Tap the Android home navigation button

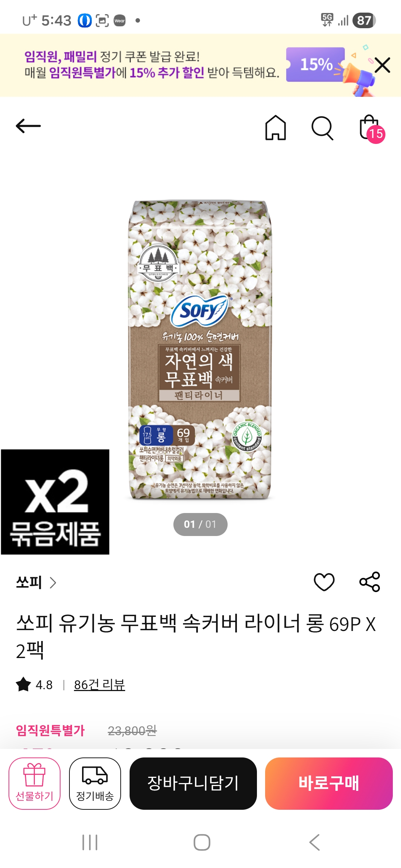click(202, 842)
